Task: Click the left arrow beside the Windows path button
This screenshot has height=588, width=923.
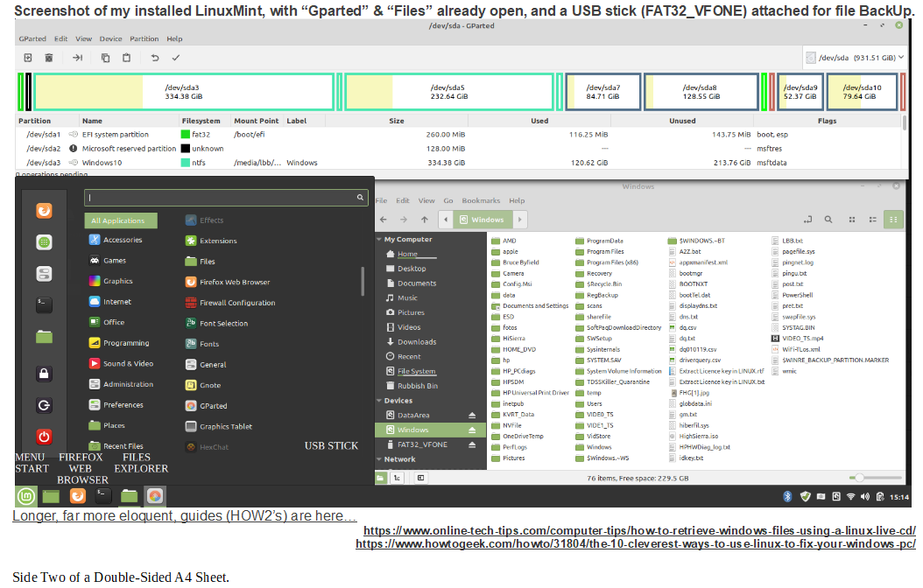Action: pos(446,220)
